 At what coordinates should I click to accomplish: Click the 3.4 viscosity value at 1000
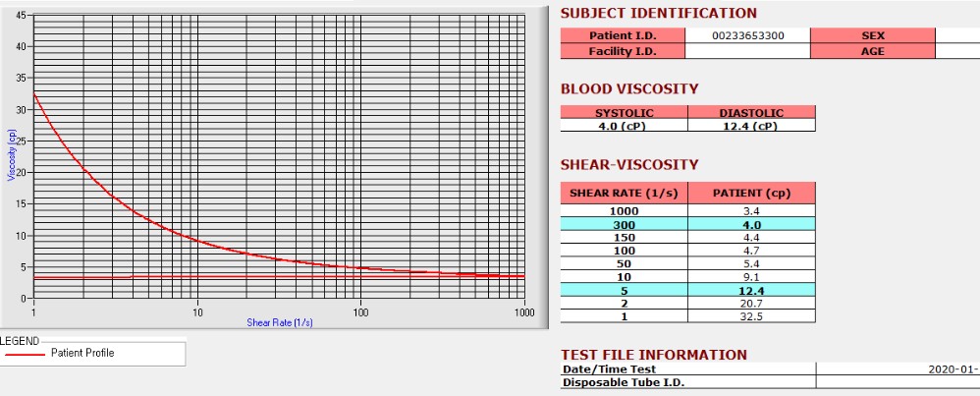[x=751, y=211]
